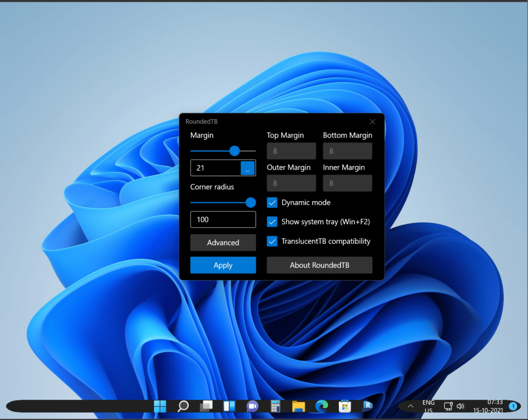Toggle Show system tray (Win+F2) checkbox
Image resolution: width=528 pixels, height=420 pixels.
tap(272, 222)
